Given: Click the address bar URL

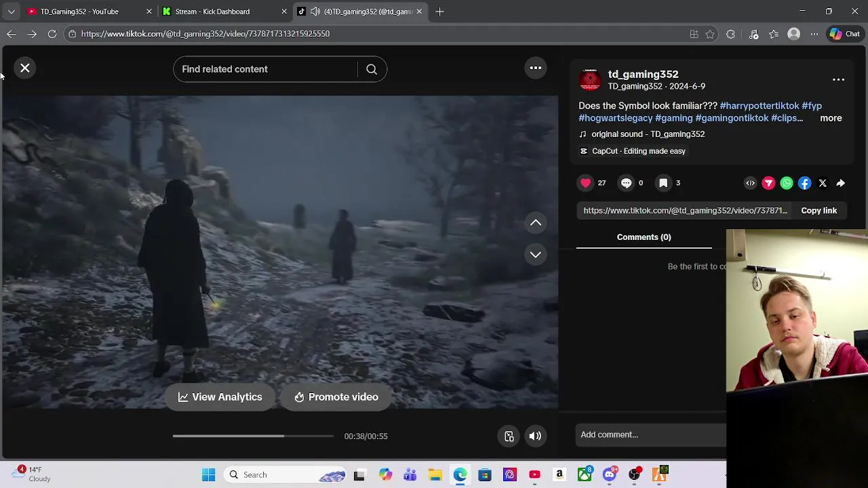Looking at the screenshot, I should pos(205,34).
